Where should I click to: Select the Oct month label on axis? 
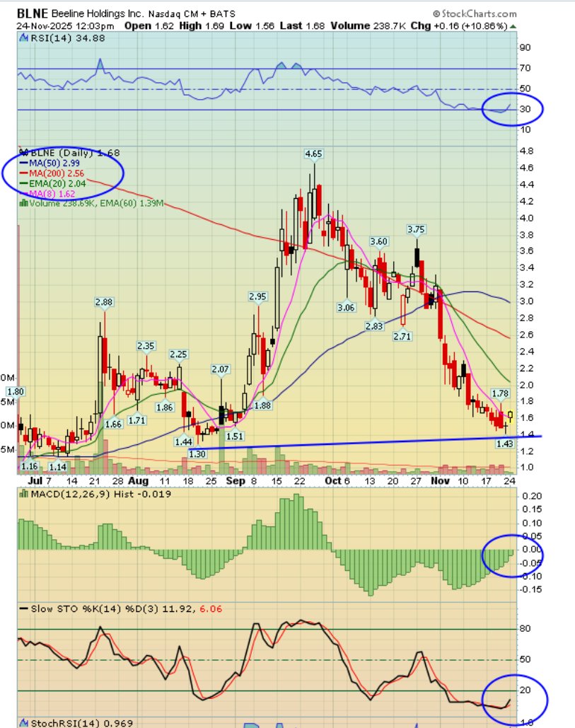[x=333, y=480]
